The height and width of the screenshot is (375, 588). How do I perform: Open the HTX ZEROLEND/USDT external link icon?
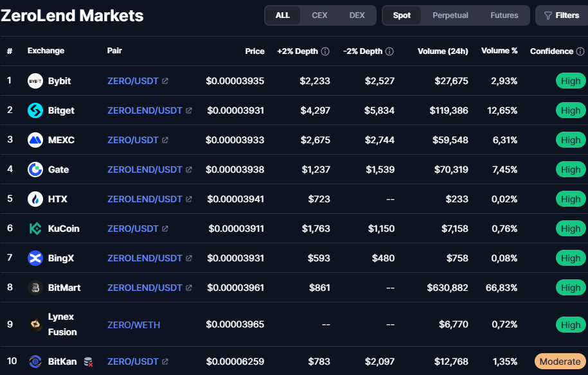189,199
